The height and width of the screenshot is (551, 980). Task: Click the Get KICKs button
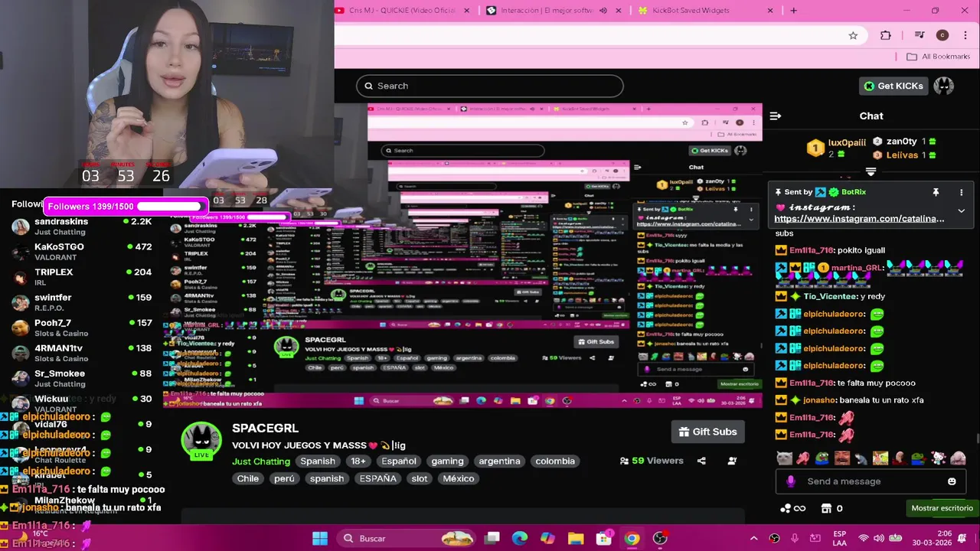coord(893,86)
